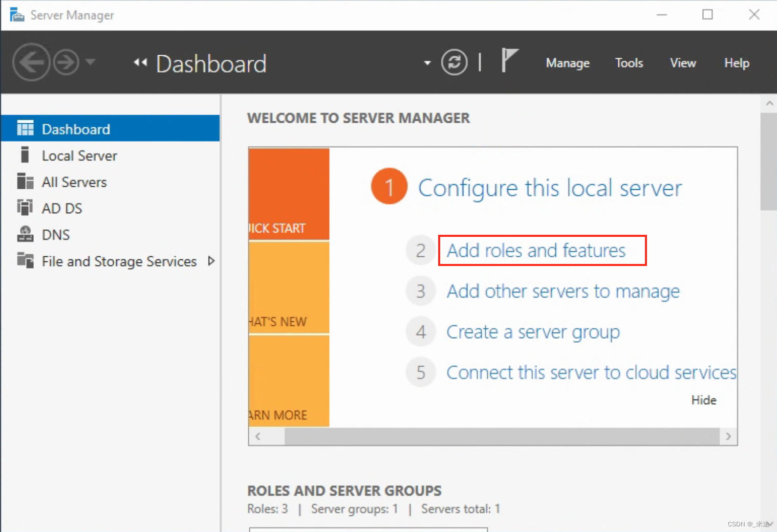Hide the welcome tile using Hide link

[703, 400]
